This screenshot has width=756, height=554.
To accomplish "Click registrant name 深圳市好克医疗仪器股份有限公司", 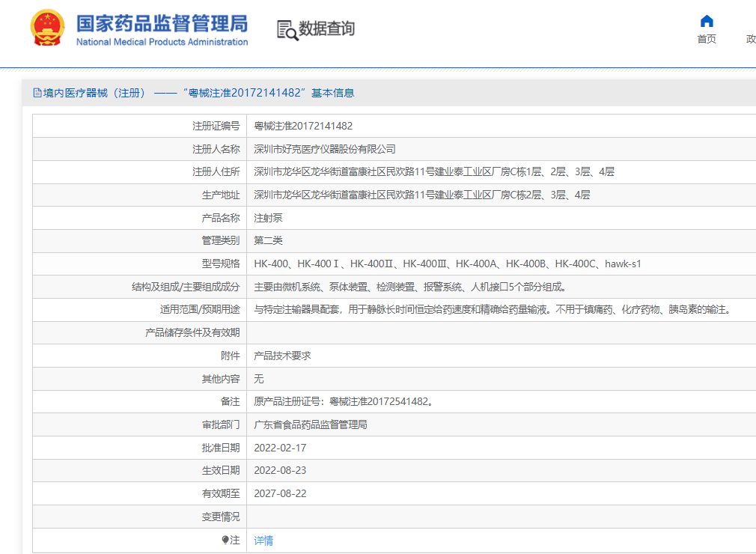I will tap(325, 149).
